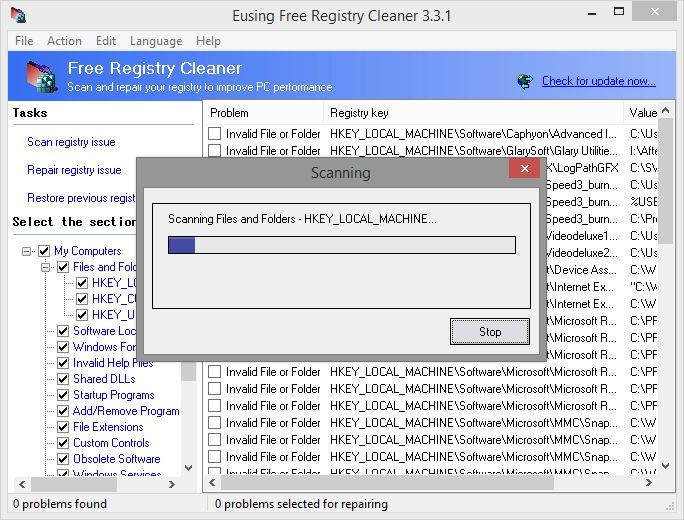Click the results vertical scrollbar thumb
The width and height of the screenshot is (684, 520).
[665, 181]
